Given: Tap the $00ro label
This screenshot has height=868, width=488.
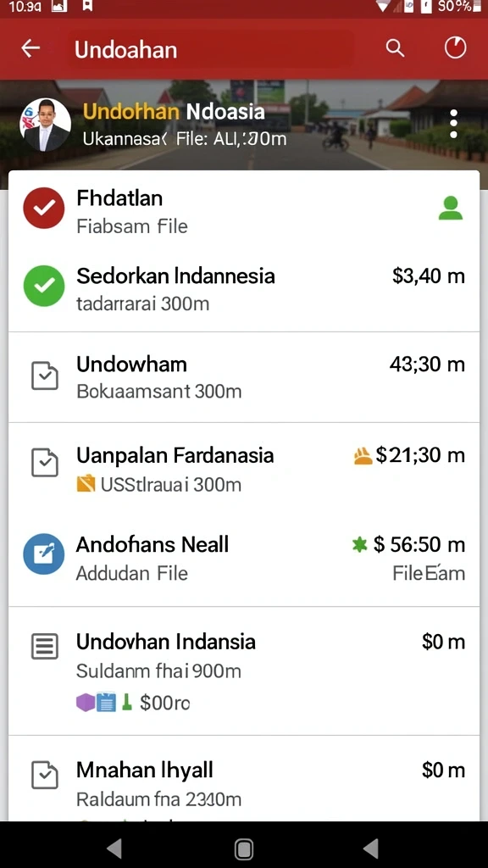Looking at the screenshot, I should [165, 703].
